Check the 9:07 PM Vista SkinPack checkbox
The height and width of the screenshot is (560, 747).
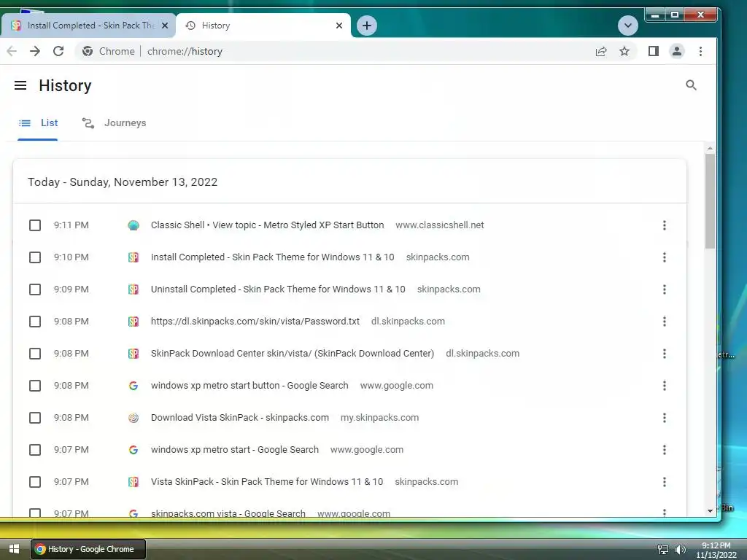[x=35, y=482]
